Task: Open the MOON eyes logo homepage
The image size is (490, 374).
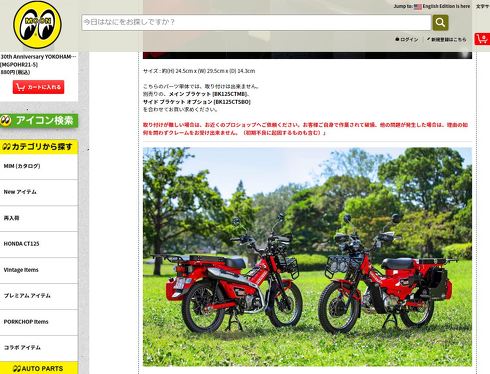Action: [37, 25]
